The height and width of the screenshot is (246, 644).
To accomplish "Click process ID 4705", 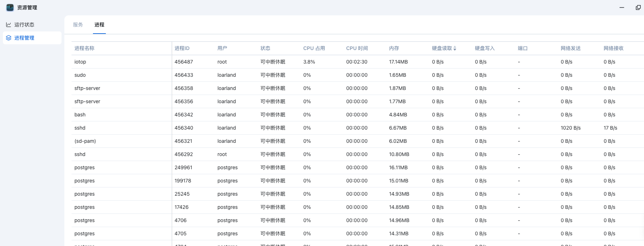I will pyautogui.click(x=181, y=234).
